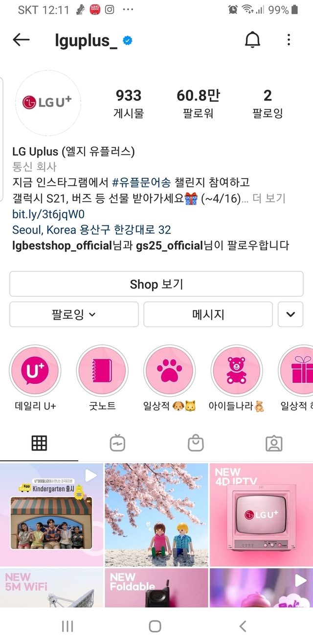
Task: Tap the back arrow icon
Action: click(x=21, y=40)
